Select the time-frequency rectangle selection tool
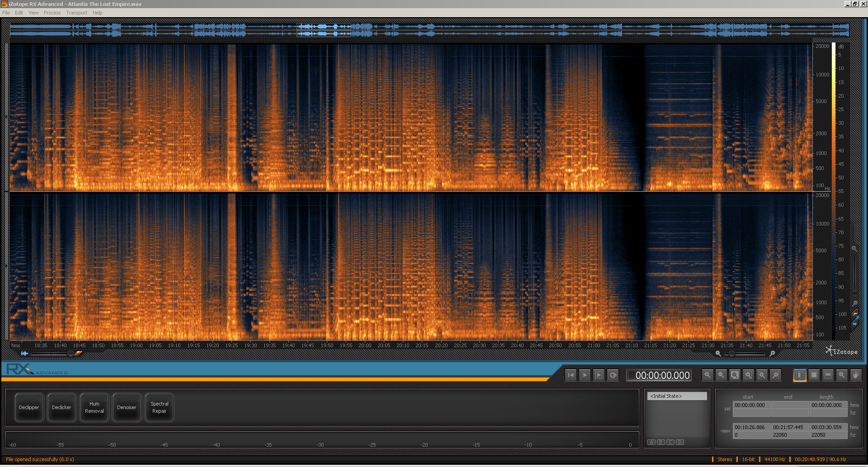The height and width of the screenshot is (467, 868). tap(814, 375)
